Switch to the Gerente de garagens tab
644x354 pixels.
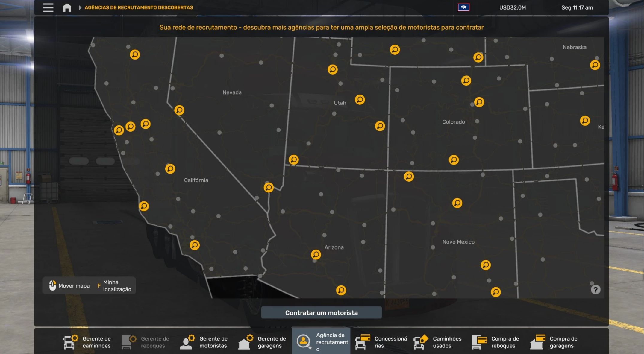pyautogui.click(x=262, y=342)
